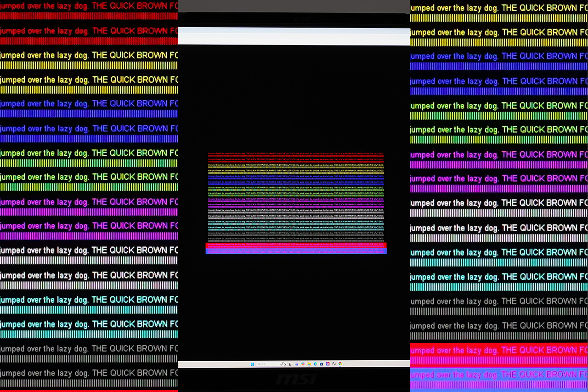Launch the colorful Copilot icon on the taskbar
The width and height of the screenshot is (588, 392).
pyautogui.click(x=303, y=364)
